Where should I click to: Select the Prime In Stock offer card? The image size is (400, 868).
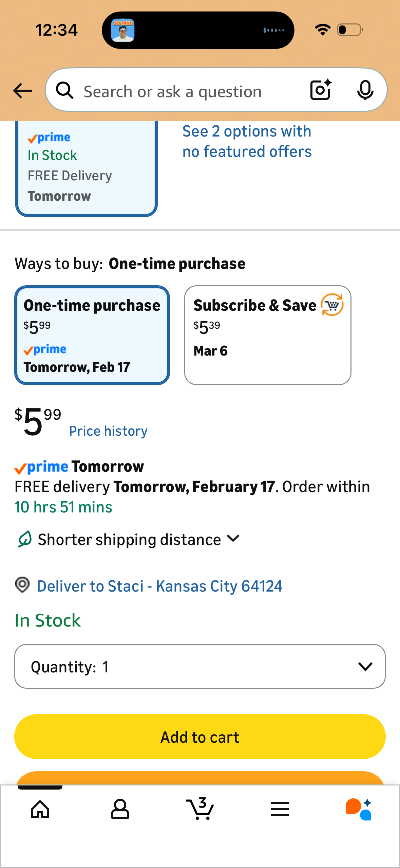pos(86,168)
